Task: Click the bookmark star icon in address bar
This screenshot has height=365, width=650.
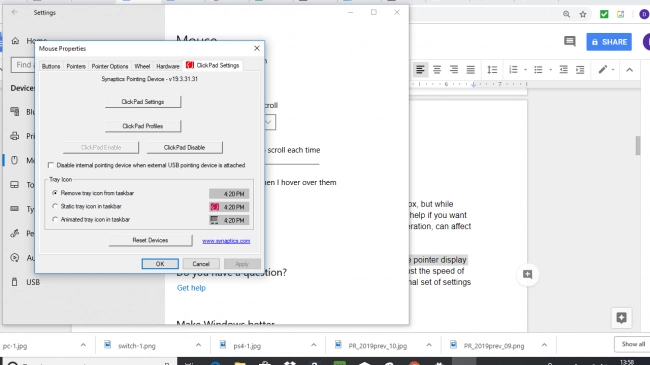Action: (x=583, y=15)
